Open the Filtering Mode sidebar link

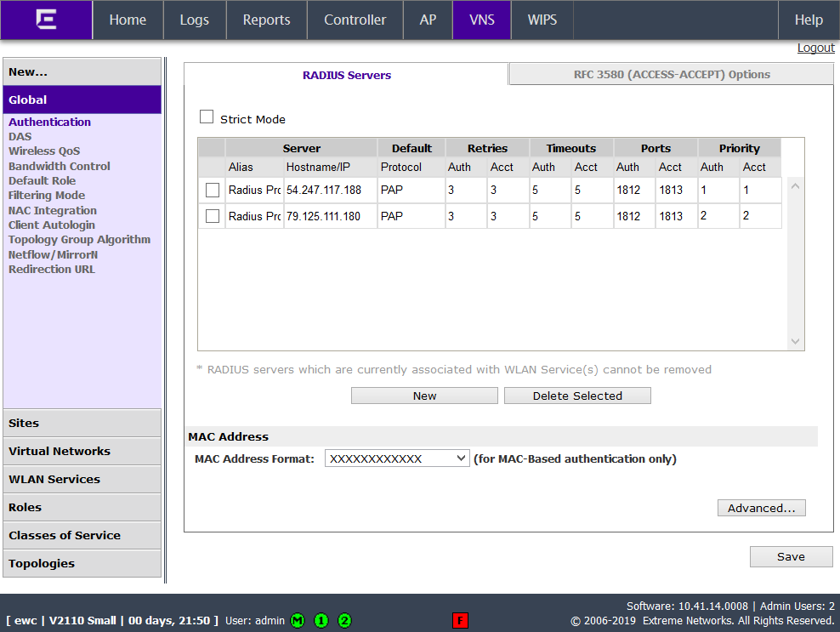[x=47, y=195]
